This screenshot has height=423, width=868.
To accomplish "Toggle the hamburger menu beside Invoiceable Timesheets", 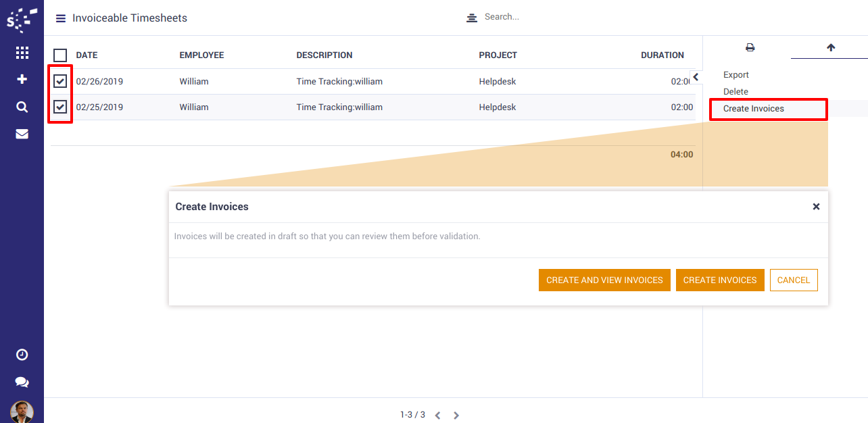I will point(61,18).
